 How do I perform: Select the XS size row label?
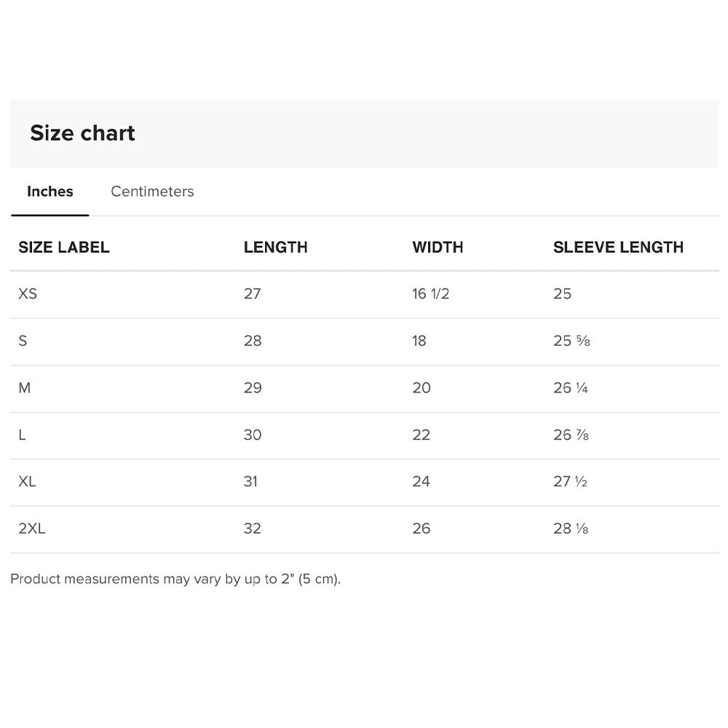click(28, 293)
